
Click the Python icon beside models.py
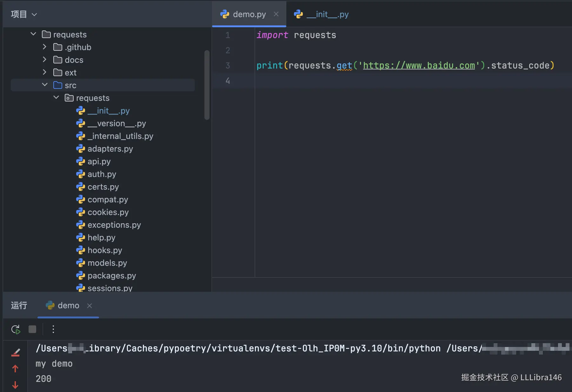point(81,263)
